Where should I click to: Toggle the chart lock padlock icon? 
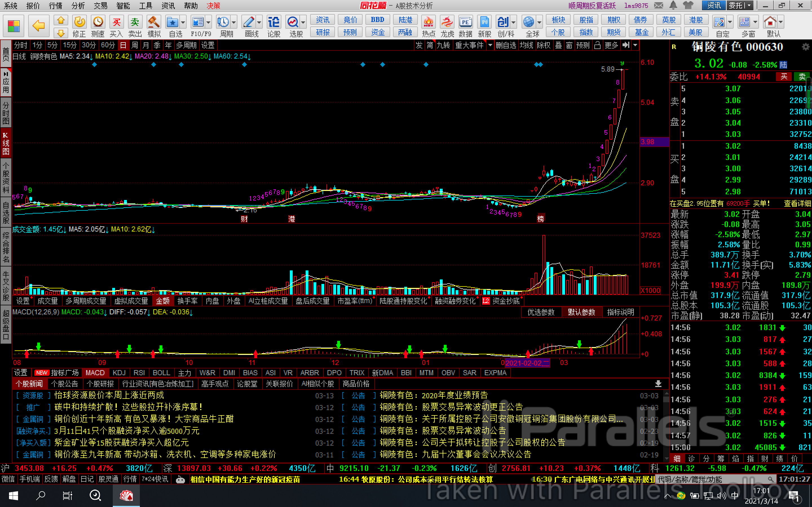pyautogui.click(x=597, y=45)
